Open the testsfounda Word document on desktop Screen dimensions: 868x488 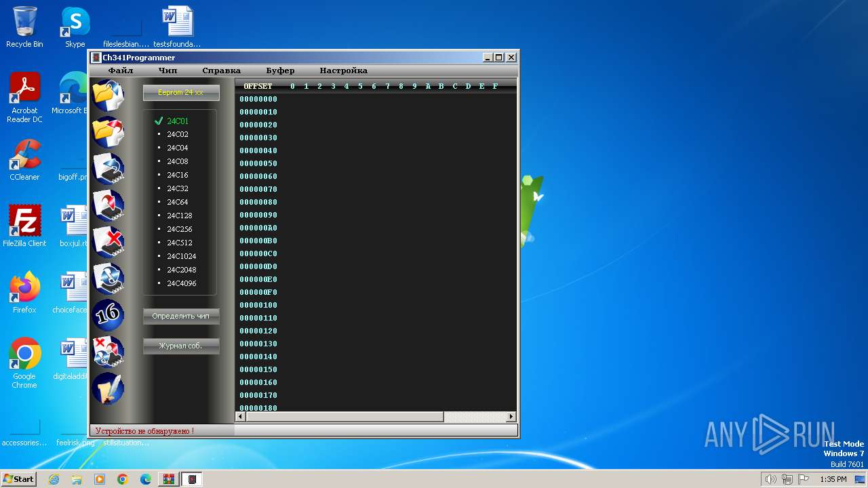(177, 27)
